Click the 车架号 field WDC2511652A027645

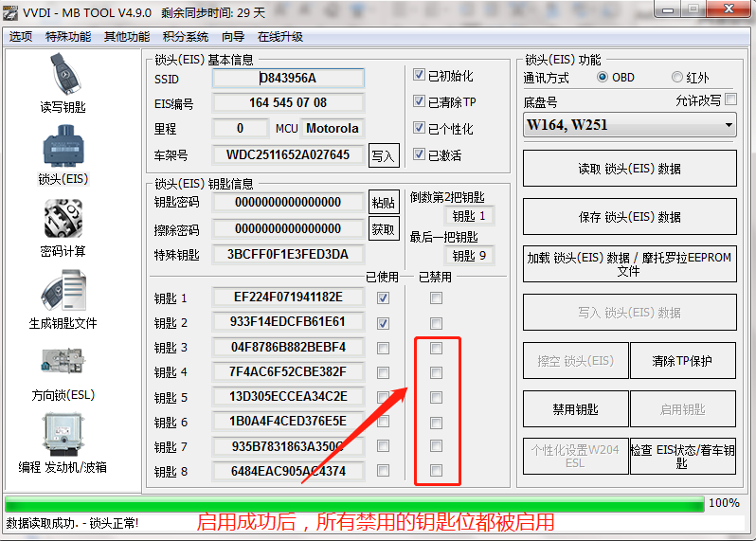pyautogui.click(x=288, y=154)
